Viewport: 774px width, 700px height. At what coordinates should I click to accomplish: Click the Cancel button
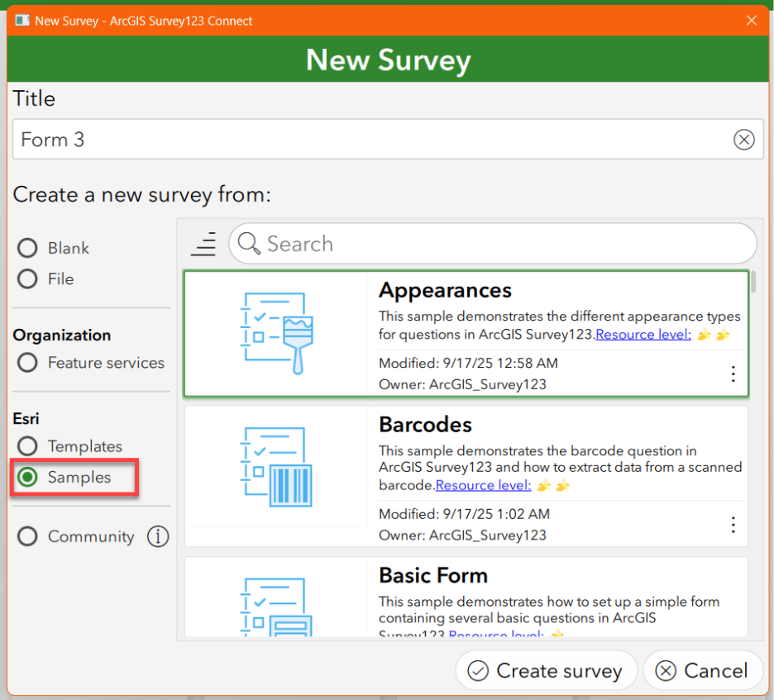click(703, 671)
